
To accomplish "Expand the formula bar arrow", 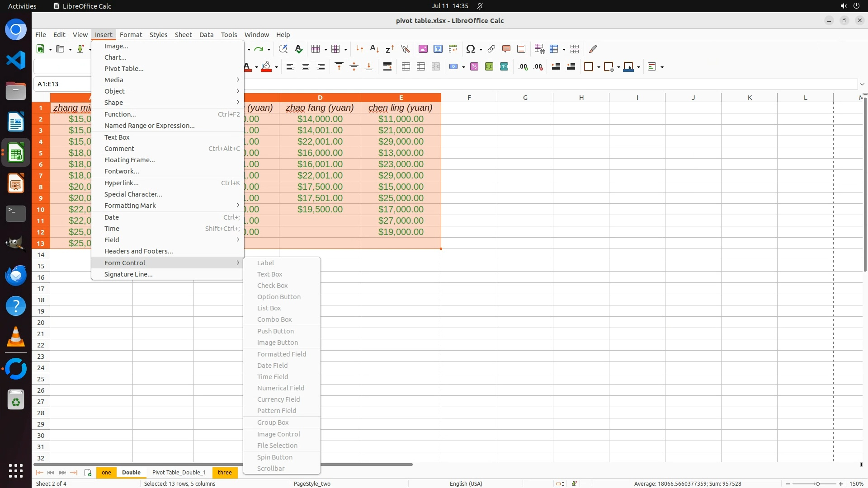I will click(x=862, y=84).
